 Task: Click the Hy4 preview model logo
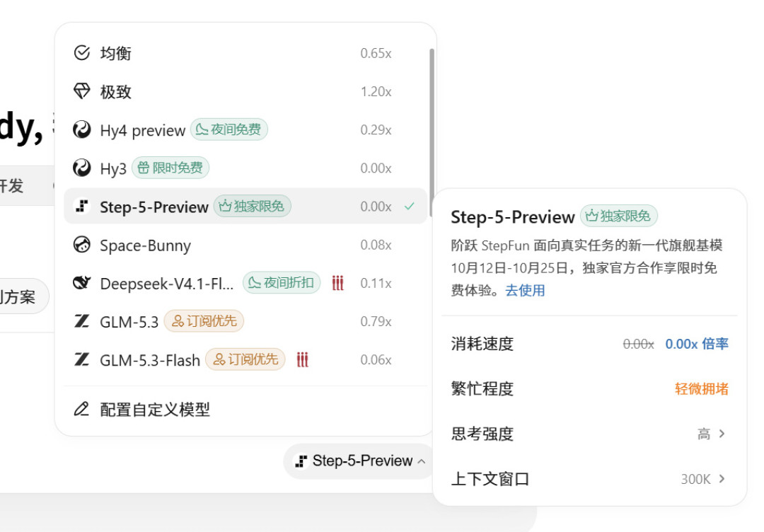click(81, 129)
